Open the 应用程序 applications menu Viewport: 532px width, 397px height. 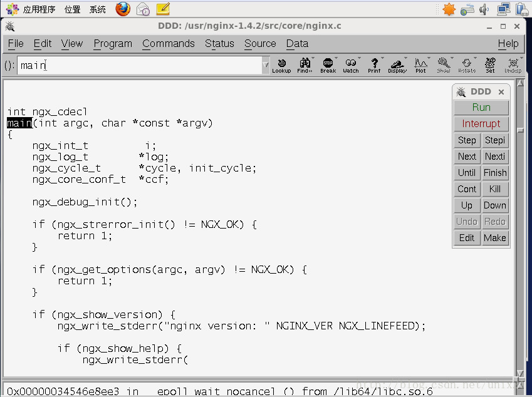[39, 9]
